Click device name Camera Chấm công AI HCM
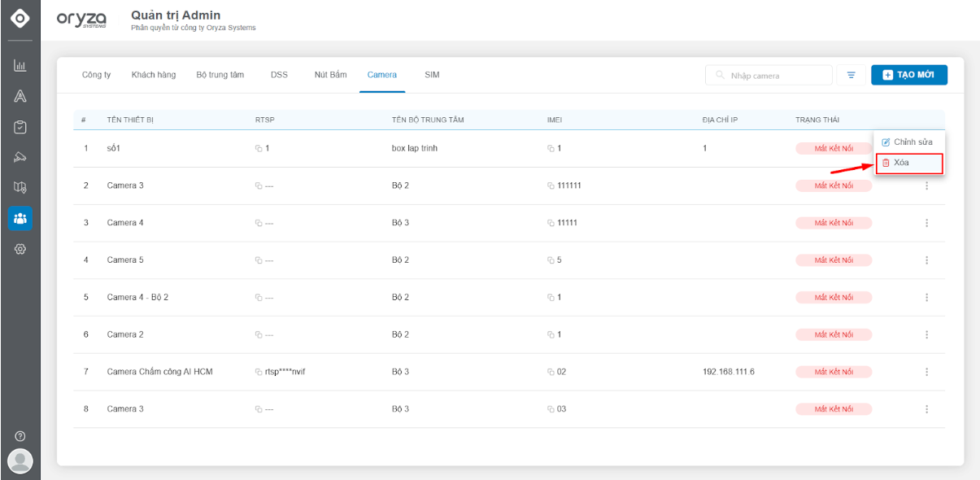 click(159, 372)
